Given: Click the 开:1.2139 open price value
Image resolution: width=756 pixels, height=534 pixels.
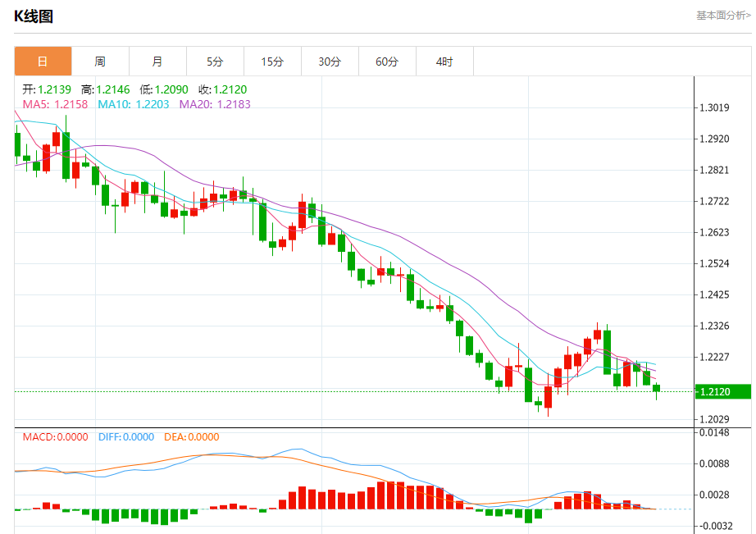Looking at the screenshot, I should coord(47,89).
